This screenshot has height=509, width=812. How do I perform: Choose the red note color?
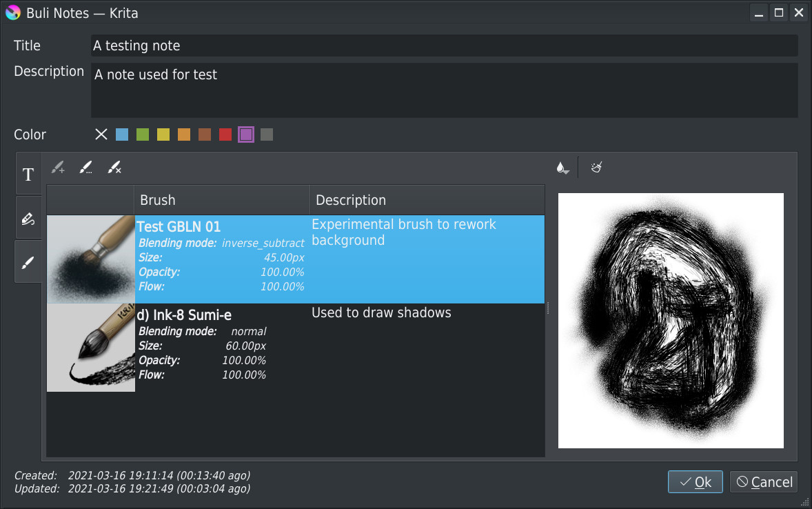225,134
